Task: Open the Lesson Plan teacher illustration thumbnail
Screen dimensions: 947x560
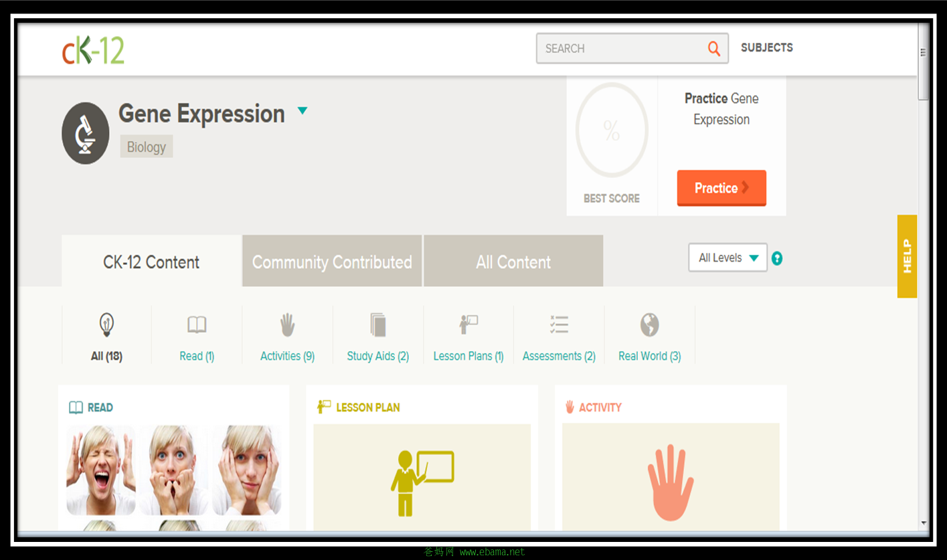Action: (x=422, y=477)
